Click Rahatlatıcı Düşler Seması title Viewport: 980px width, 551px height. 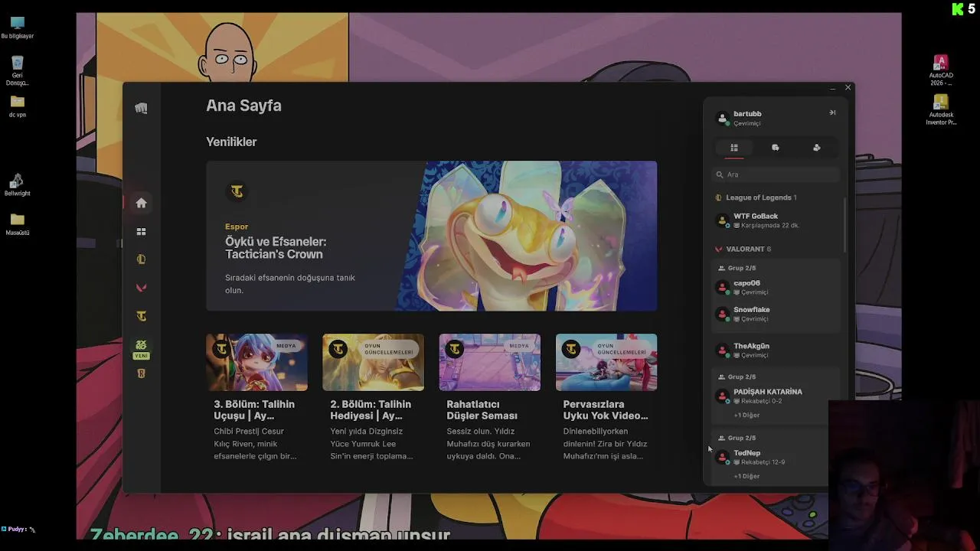point(482,409)
